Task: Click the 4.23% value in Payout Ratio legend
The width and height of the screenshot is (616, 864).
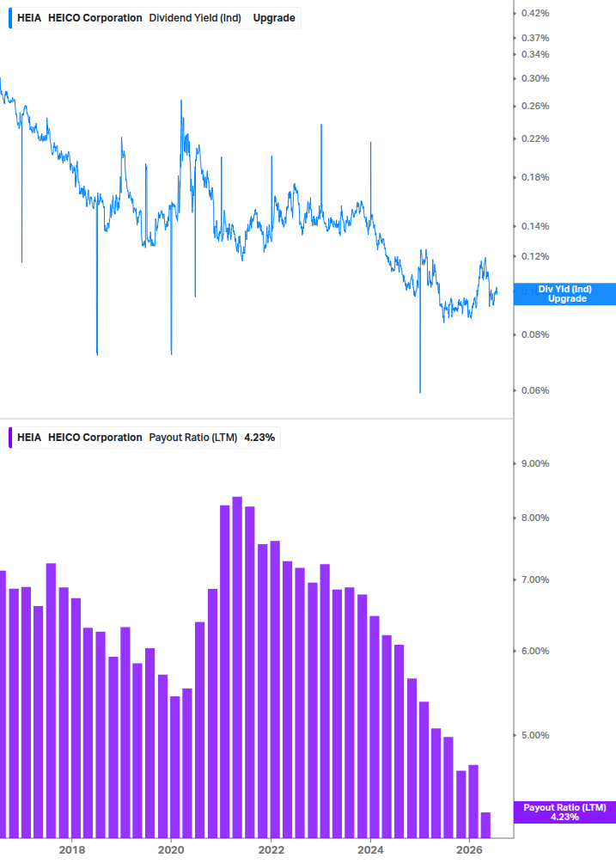Action: (x=259, y=438)
